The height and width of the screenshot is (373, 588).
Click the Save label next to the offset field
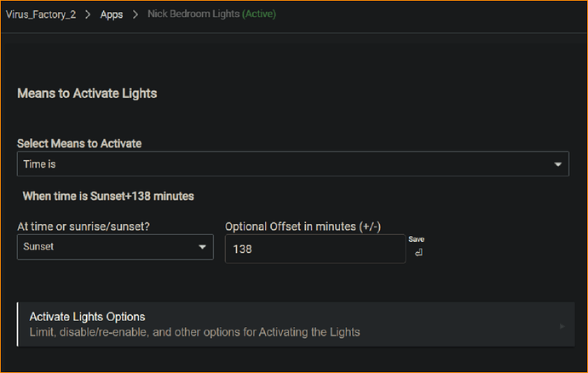(x=416, y=239)
